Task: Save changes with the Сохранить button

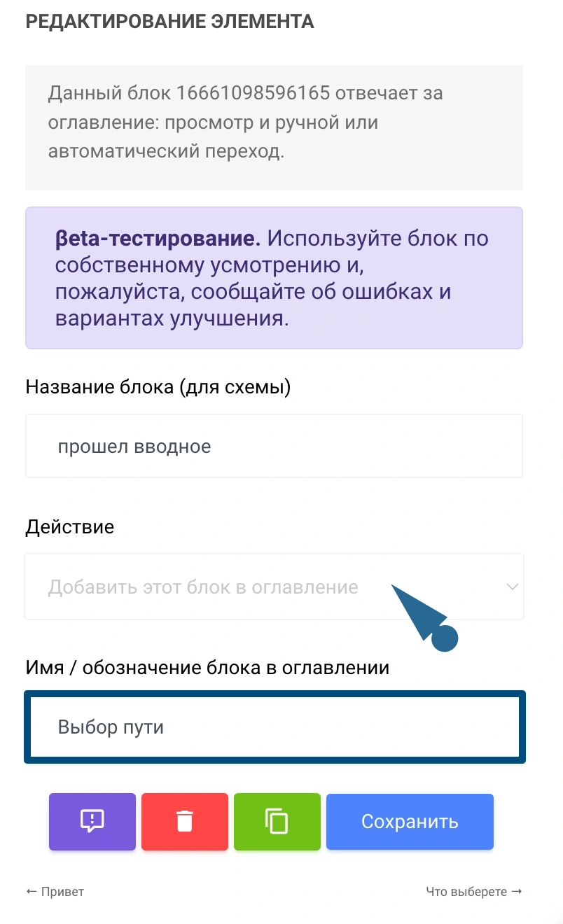Action: (x=410, y=821)
